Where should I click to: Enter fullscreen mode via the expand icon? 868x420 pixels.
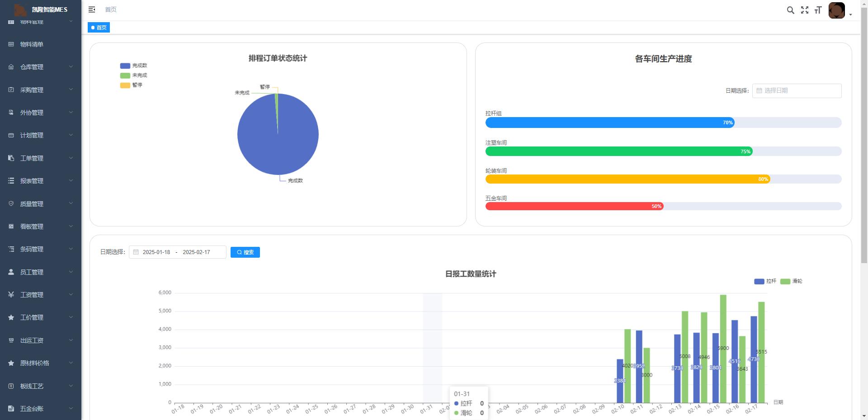805,10
